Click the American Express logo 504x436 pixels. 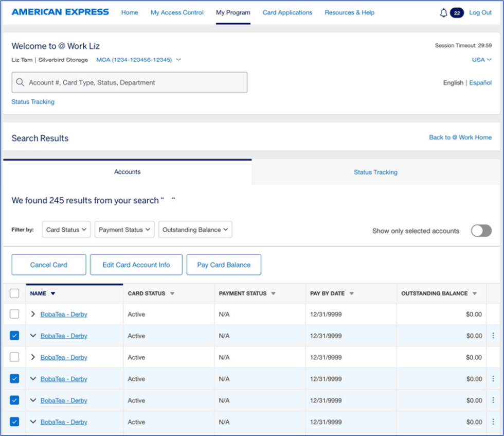60,12
